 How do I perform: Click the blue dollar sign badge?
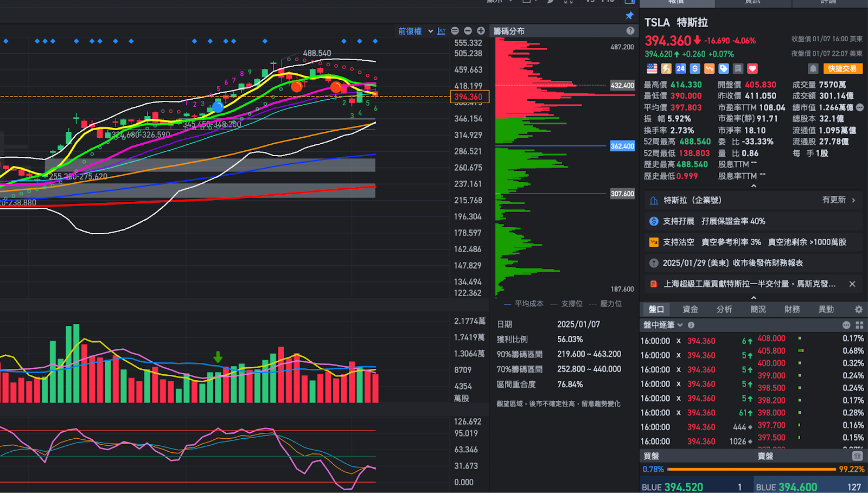coord(695,68)
